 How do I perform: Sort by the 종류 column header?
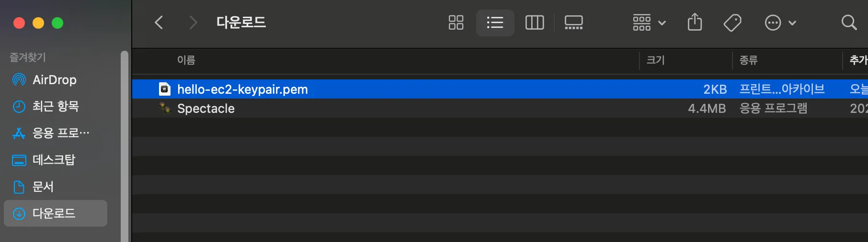click(x=748, y=60)
